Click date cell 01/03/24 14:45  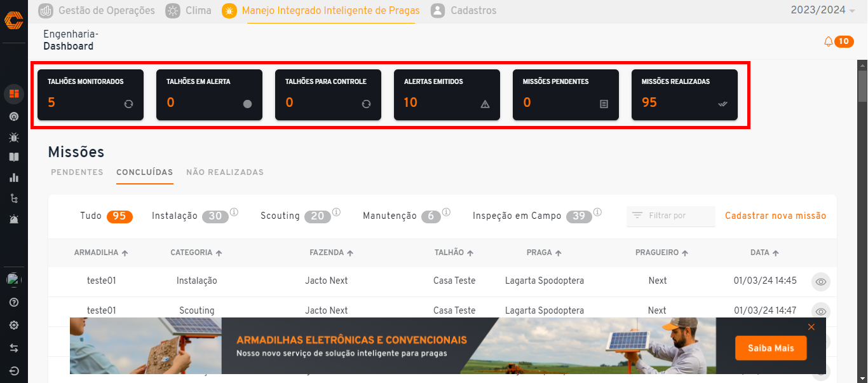(x=765, y=281)
